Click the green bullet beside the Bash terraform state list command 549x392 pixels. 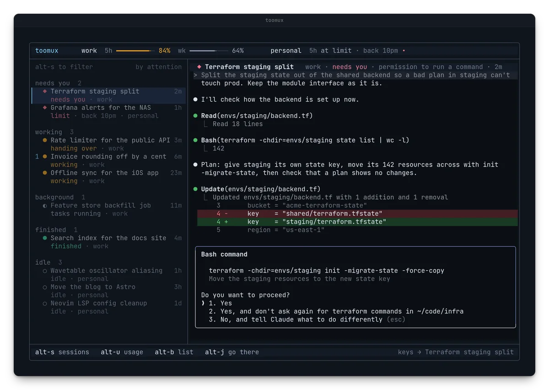(196, 140)
